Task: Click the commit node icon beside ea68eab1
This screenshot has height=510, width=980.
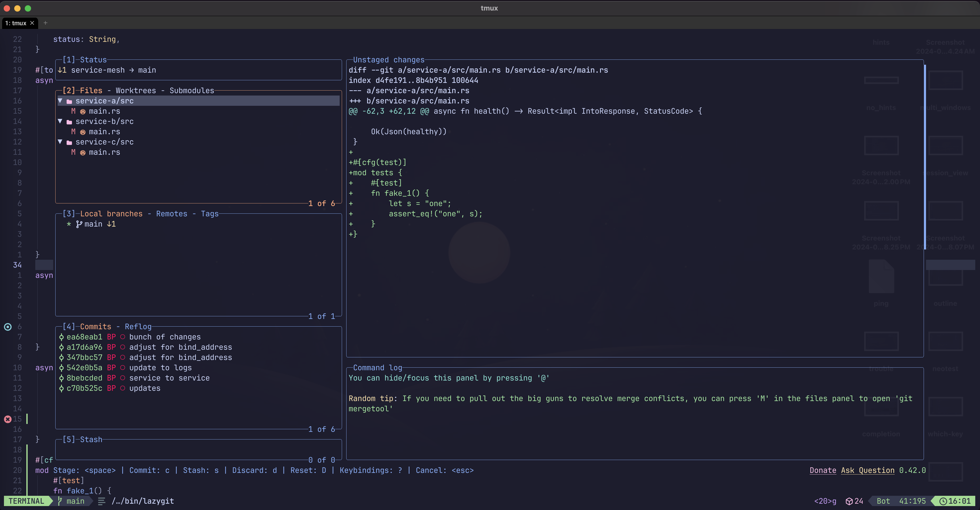Action: [61, 337]
